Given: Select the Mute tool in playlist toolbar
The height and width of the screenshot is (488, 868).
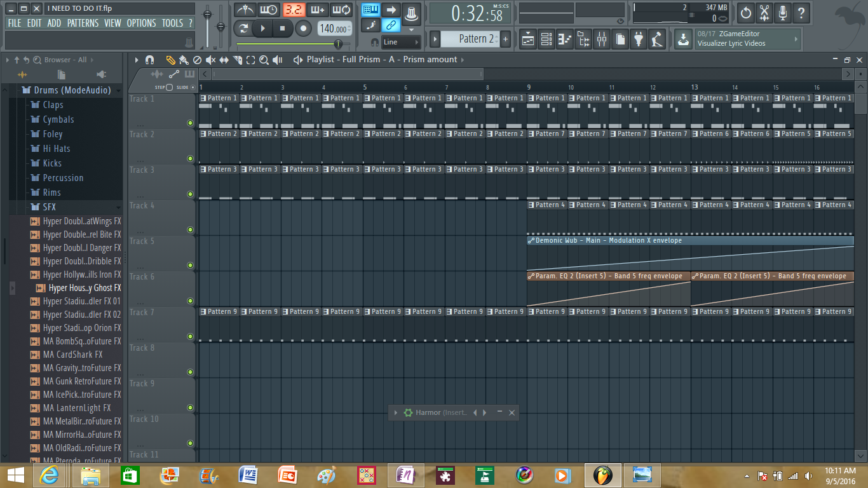Looking at the screenshot, I should pyautogui.click(x=210, y=60).
